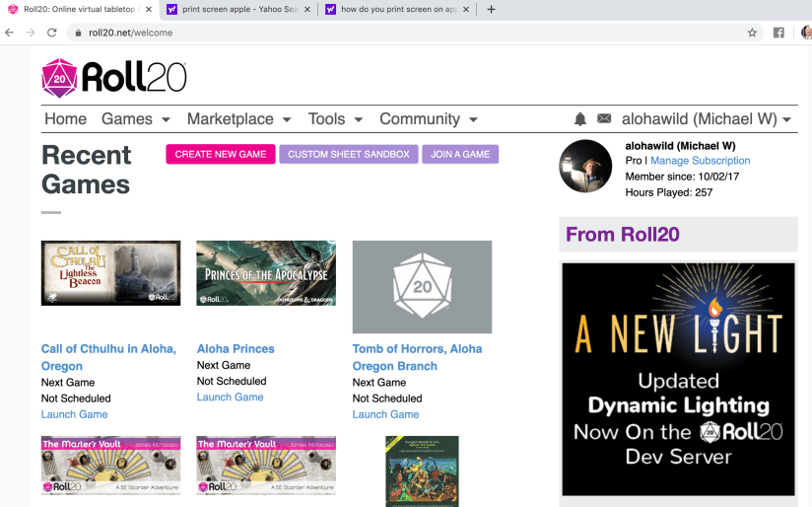Open a new browser tab
The image size is (812, 507).
(x=492, y=10)
